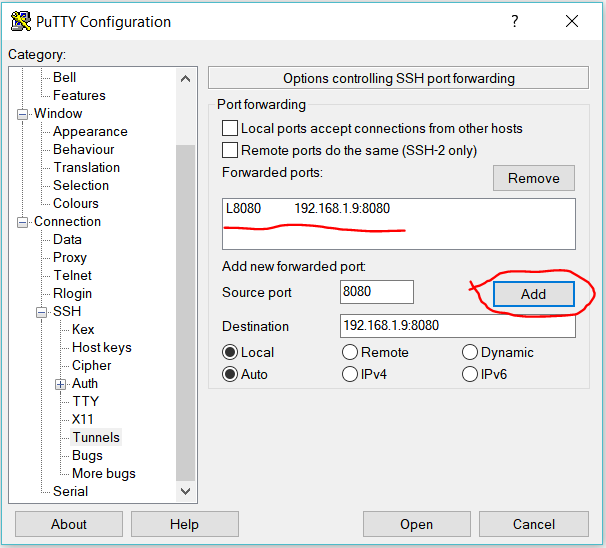Screen dimensions: 606x548
Task: Click the category list scrollbar thumb
Action: (x=186, y=313)
